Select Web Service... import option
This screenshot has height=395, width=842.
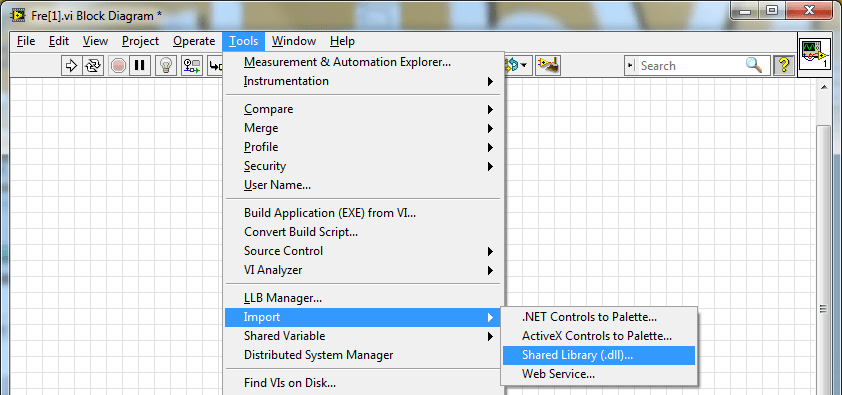(x=599, y=374)
